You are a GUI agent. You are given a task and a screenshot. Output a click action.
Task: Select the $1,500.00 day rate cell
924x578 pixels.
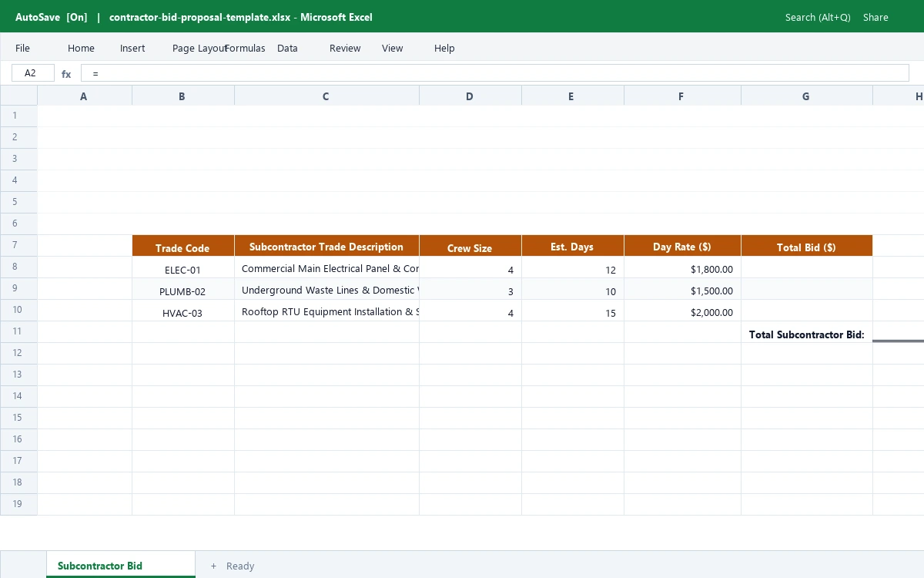(683, 289)
